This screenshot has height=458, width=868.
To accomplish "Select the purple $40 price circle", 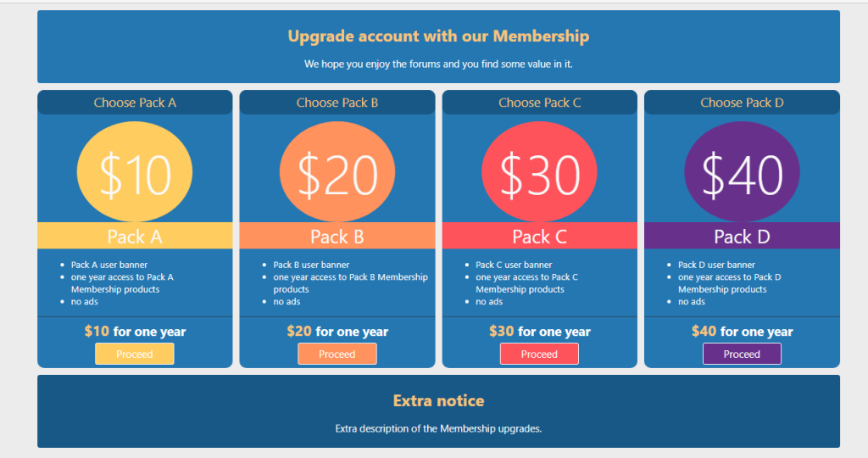I will coord(742,171).
